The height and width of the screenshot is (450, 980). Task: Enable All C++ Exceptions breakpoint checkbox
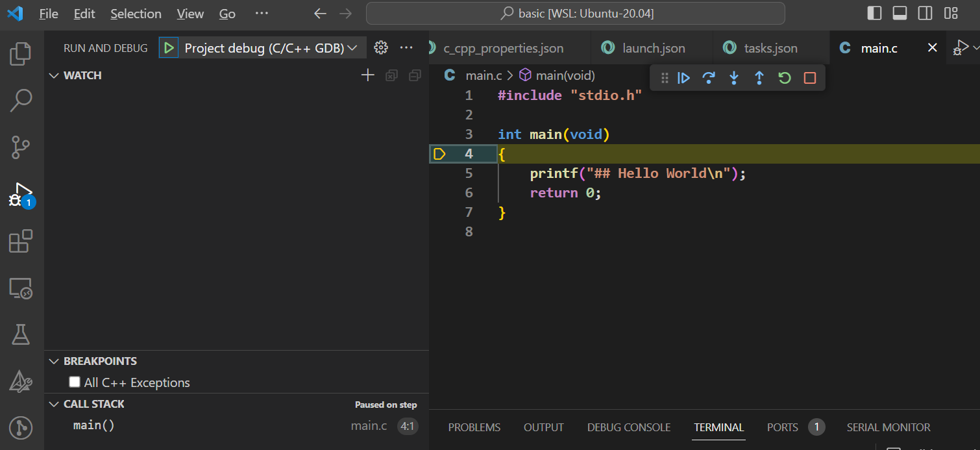pyautogui.click(x=75, y=382)
